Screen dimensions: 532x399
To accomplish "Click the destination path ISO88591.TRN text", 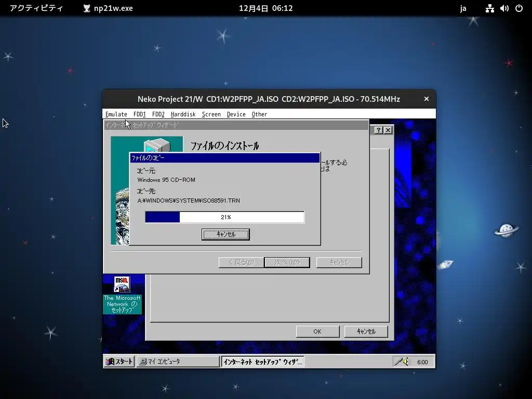I will (x=189, y=201).
